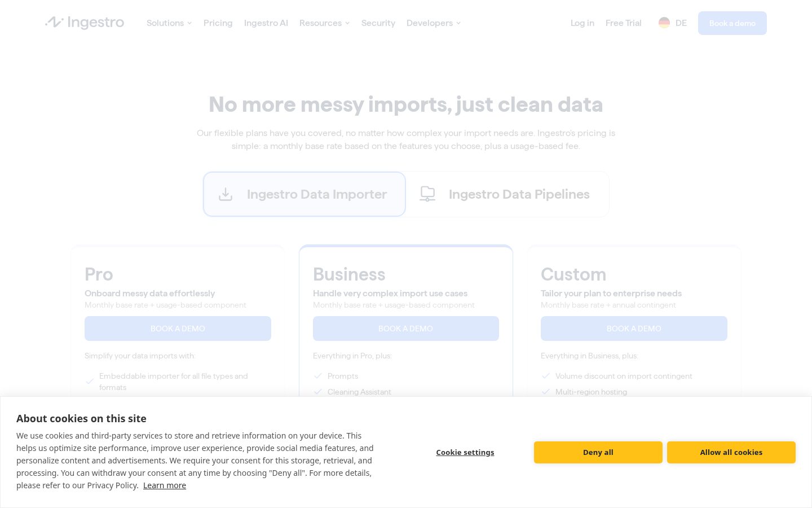Expand the Solutions menu
This screenshot has height=508, width=812.
169,23
